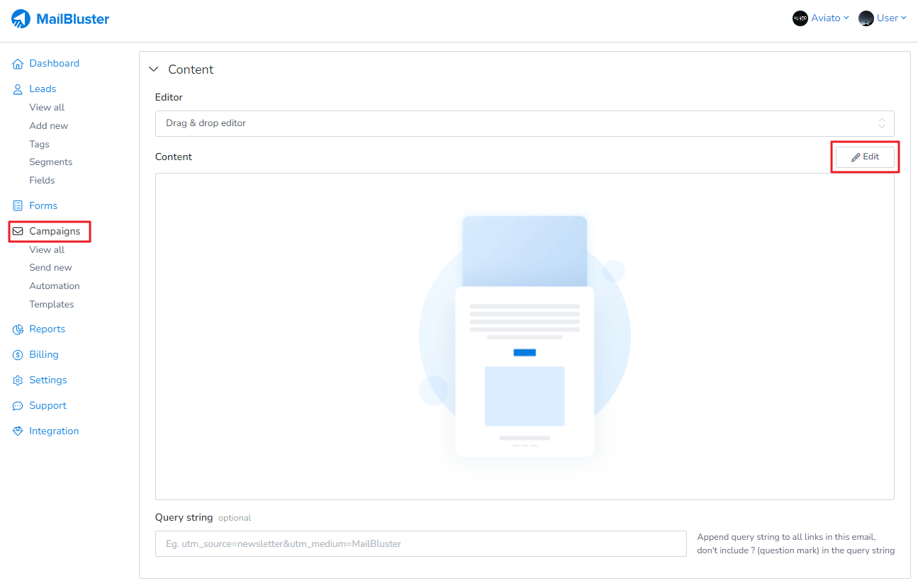
Task: Click the Query string input field
Action: 420,544
